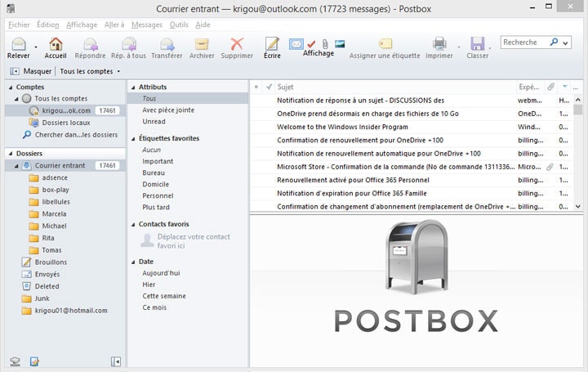Open the Classer dropdown arrow

pos(490,48)
